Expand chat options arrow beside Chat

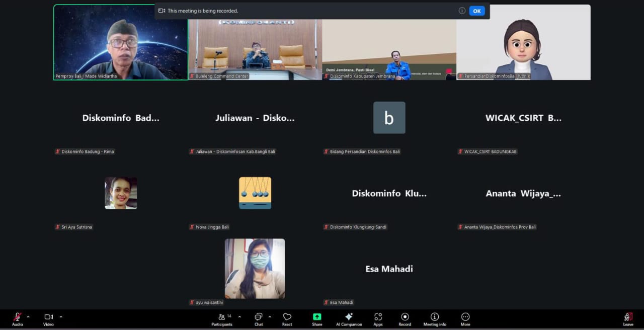pyautogui.click(x=270, y=317)
